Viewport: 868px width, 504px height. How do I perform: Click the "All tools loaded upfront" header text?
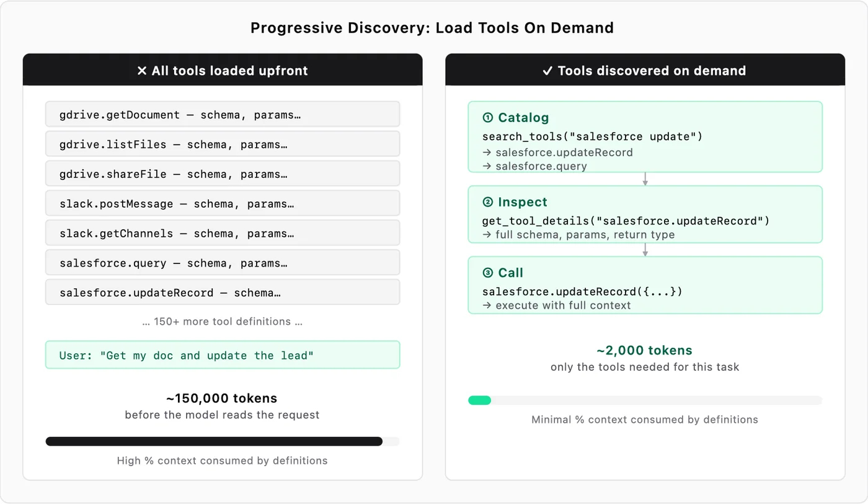(229, 71)
